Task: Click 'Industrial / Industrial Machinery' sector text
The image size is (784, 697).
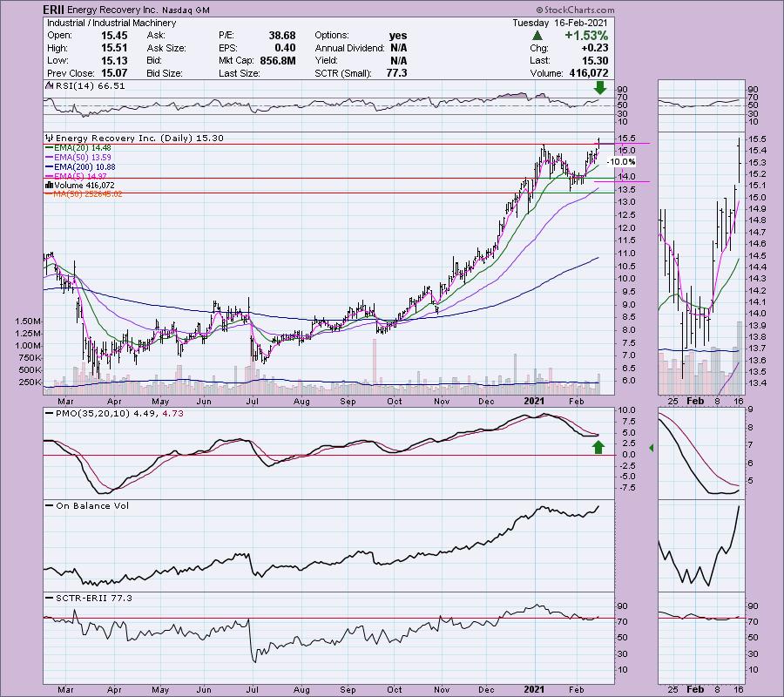Action: [x=112, y=23]
